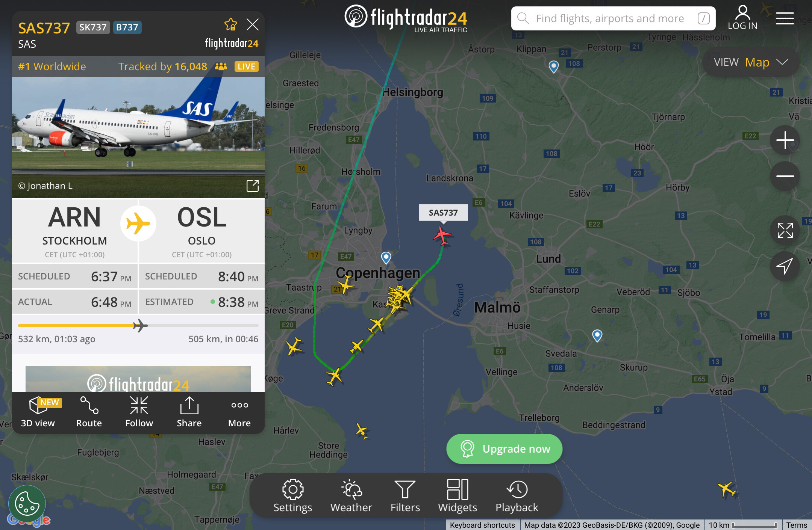The width and height of the screenshot is (812, 530).
Task: Open the Filters panel
Action: tap(405, 496)
